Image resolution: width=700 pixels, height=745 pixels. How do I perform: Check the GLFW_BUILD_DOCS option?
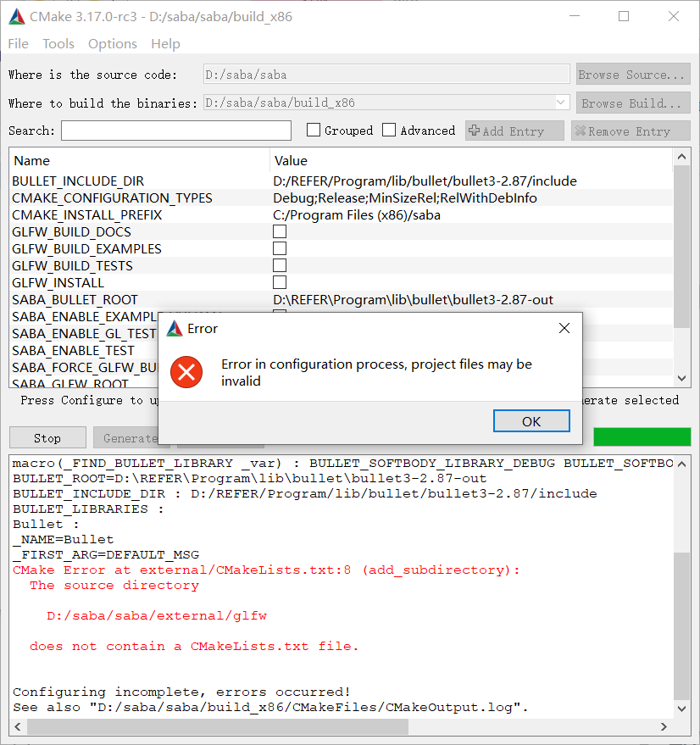click(280, 231)
